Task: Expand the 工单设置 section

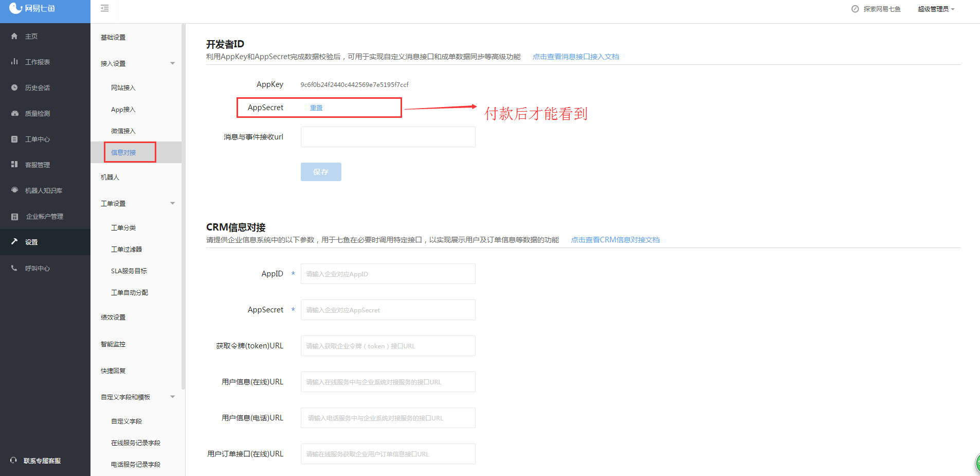Action: pyautogui.click(x=173, y=203)
